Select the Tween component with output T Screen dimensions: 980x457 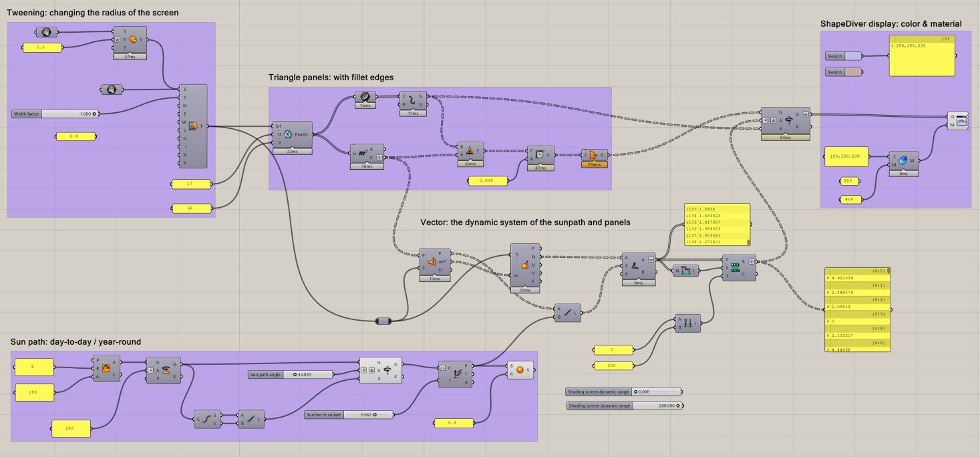pos(194,126)
